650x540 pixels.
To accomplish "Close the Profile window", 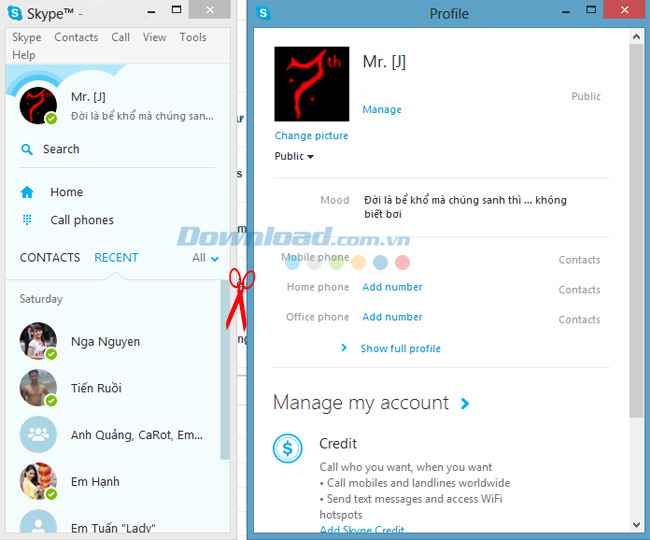I will click(x=625, y=10).
